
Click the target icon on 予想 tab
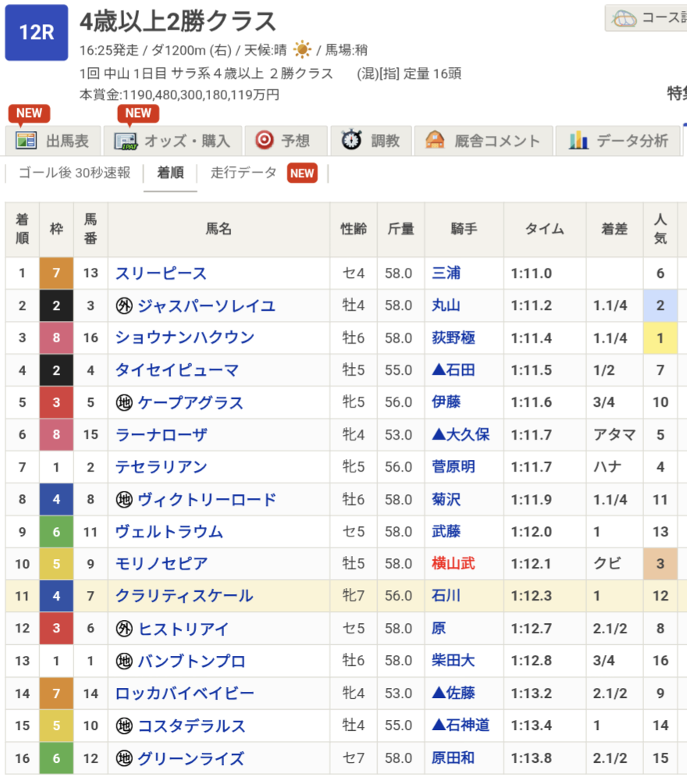point(265,140)
